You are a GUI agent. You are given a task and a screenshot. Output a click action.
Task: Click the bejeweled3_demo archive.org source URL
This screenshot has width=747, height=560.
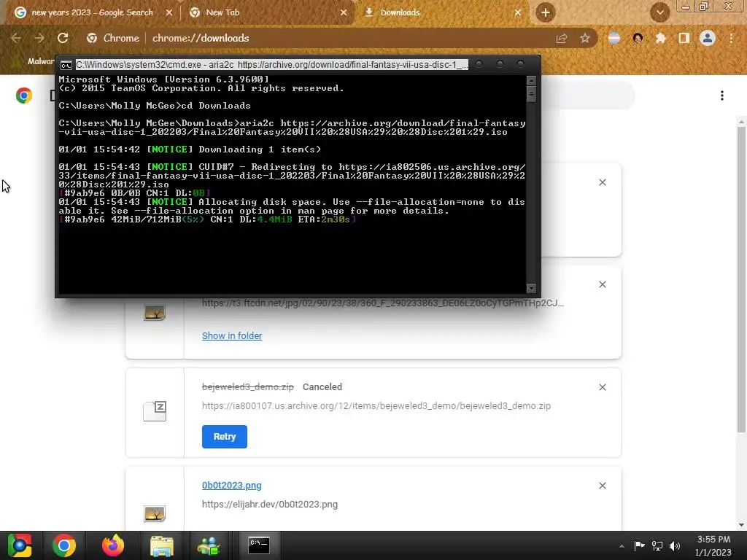376,405
